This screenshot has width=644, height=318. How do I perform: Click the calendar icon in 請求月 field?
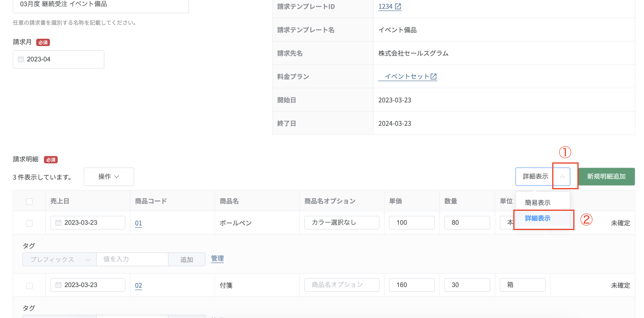pyautogui.click(x=21, y=59)
